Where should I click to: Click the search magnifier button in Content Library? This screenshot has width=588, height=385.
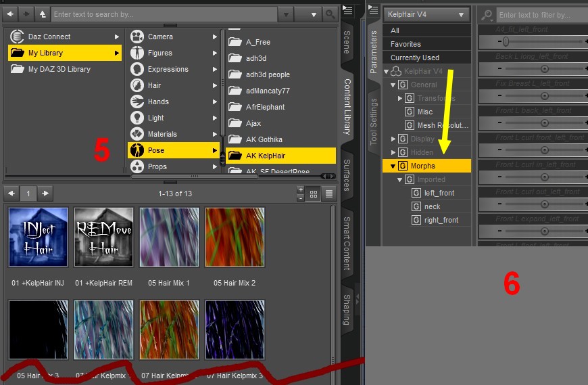click(330, 14)
